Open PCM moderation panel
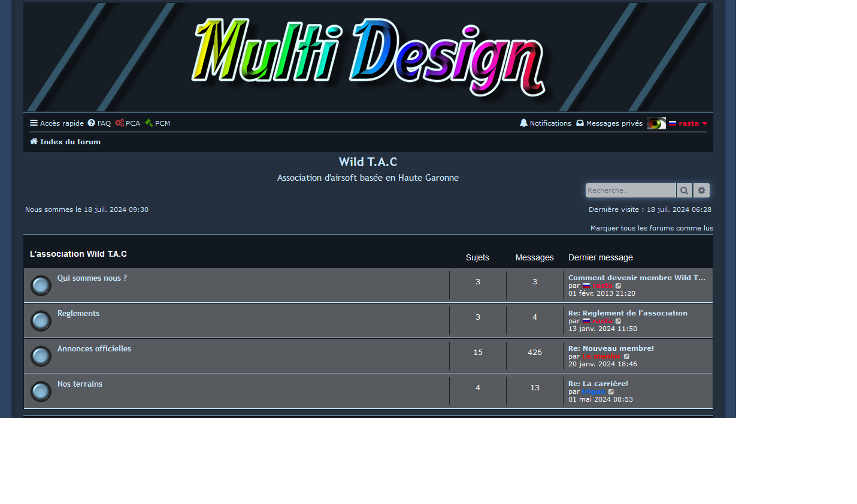 pyautogui.click(x=158, y=123)
